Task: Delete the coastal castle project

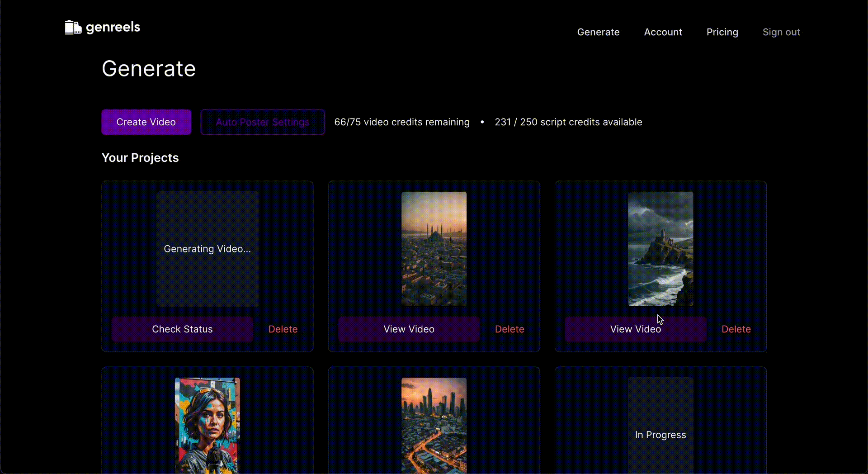Action: 736,329
